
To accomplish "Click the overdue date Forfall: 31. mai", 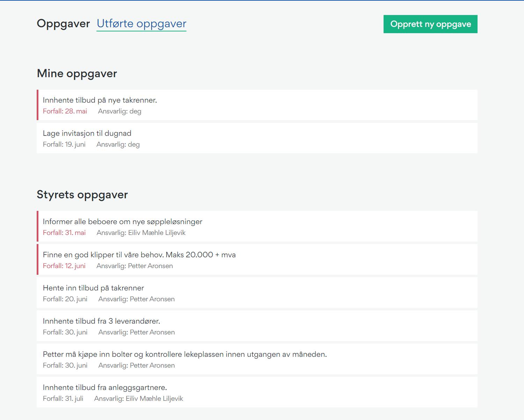I will [x=64, y=233].
